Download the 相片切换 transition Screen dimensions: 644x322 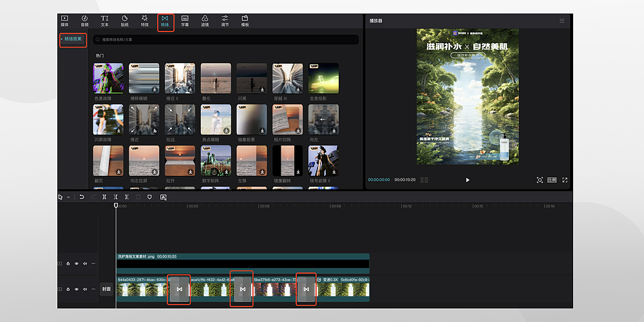(x=298, y=130)
